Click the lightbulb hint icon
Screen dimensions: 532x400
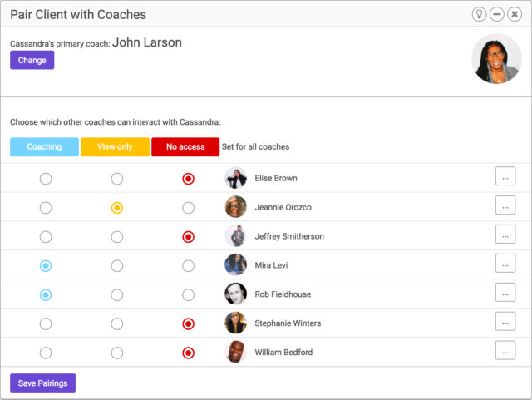pos(479,14)
